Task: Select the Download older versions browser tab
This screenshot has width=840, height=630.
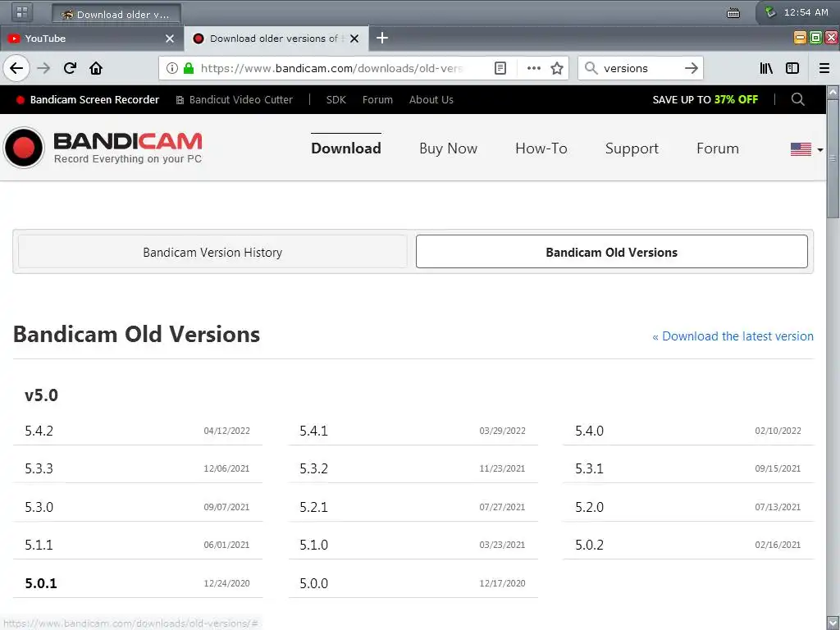Action: click(276, 39)
